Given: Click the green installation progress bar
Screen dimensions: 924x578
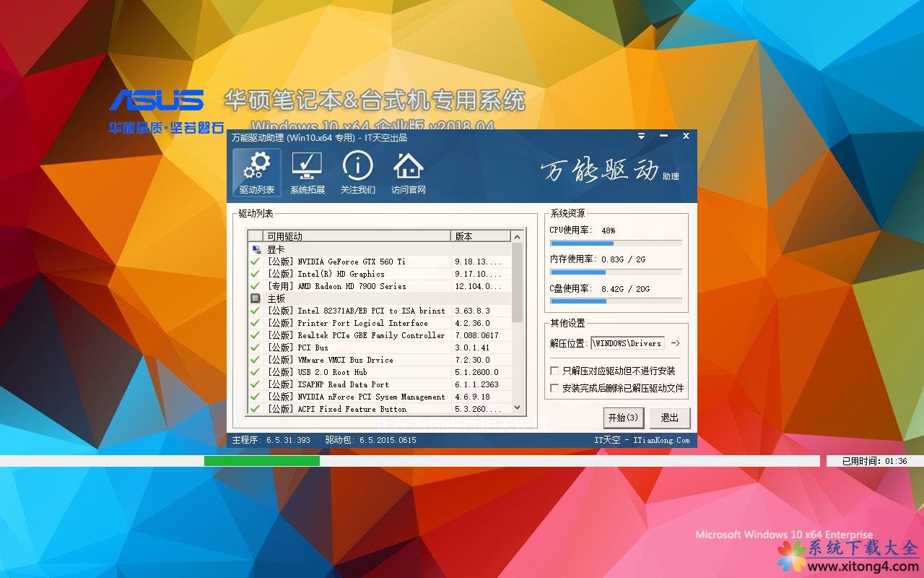Looking at the screenshot, I should point(262,461).
